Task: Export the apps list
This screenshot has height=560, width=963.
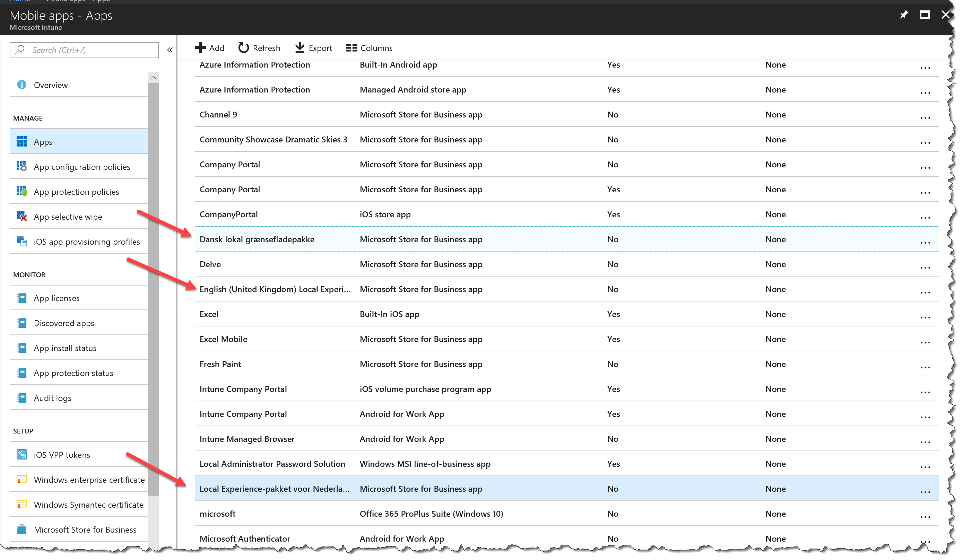Action: (x=313, y=48)
